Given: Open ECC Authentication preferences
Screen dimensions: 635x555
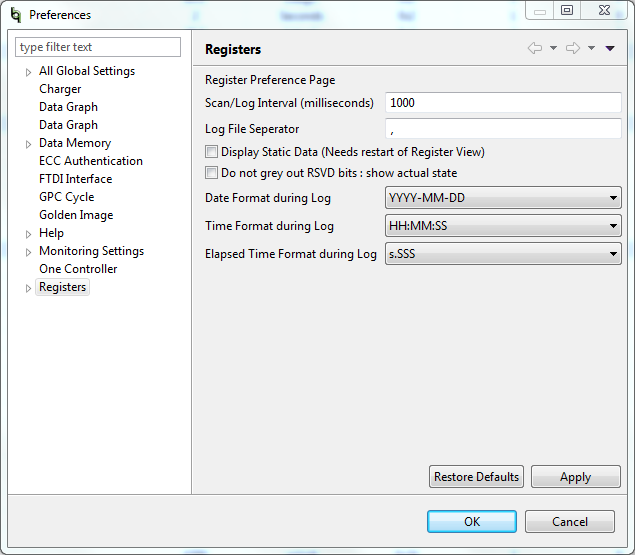Looking at the screenshot, I should 91,161.
